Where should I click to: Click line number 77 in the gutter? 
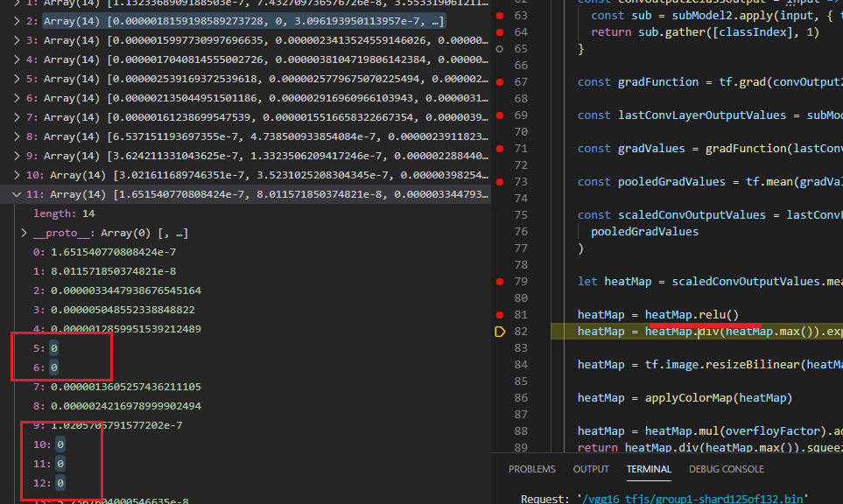point(521,248)
